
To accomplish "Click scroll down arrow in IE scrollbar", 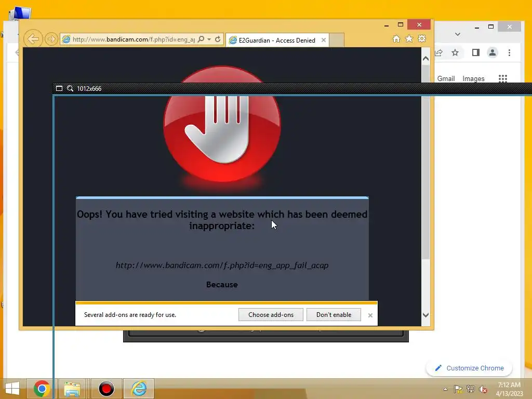I will point(425,315).
